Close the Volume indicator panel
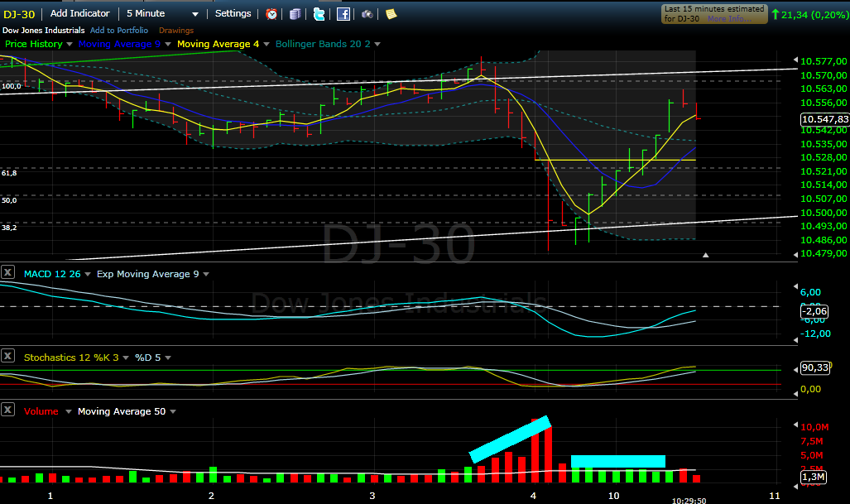 (x=7, y=409)
